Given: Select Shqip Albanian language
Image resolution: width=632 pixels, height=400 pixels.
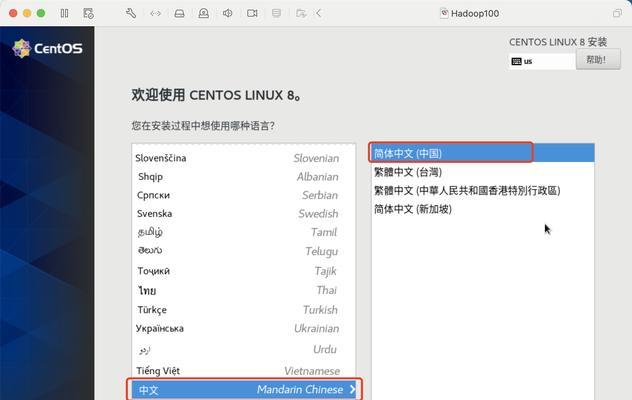Looking at the screenshot, I should click(x=243, y=177).
